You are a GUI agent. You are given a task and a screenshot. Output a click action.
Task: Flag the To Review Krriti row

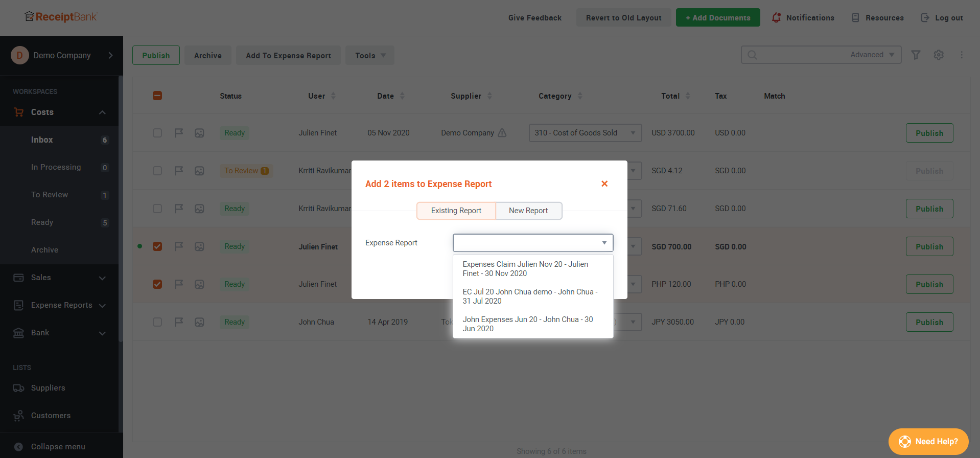click(x=179, y=171)
